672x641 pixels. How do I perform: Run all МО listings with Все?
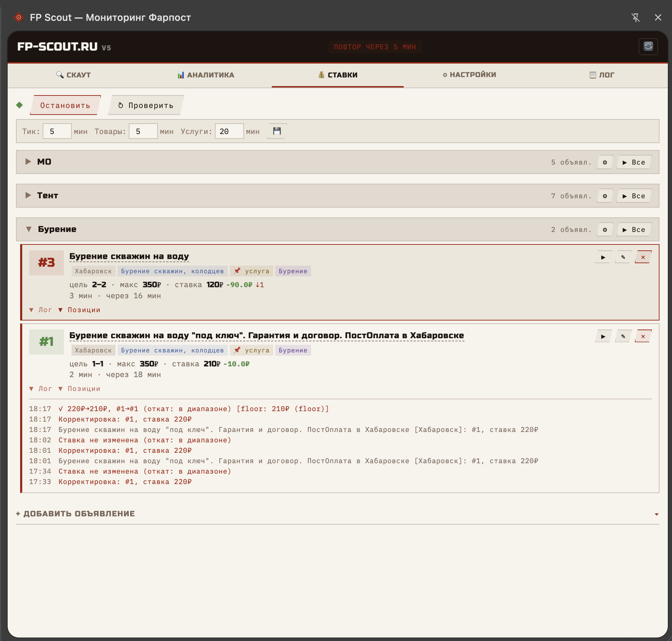[x=634, y=162]
